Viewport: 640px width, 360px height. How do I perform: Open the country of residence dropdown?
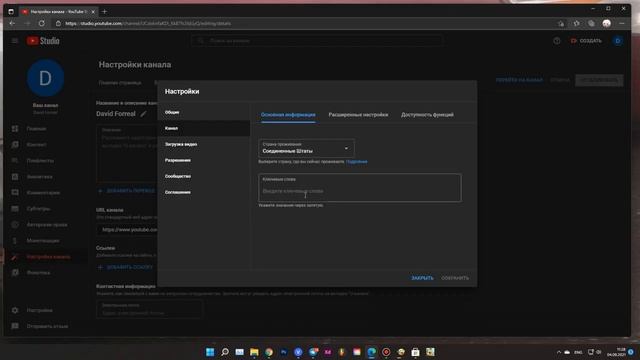[x=306, y=148]
